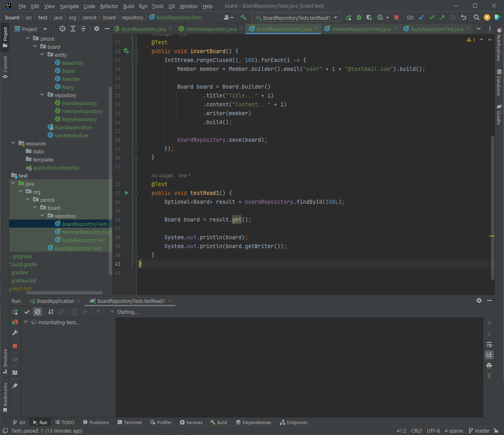This screenshot has height=435, width=504.
Task: Click the Rerun icon in the Run panel
Action: coord(15,312)
